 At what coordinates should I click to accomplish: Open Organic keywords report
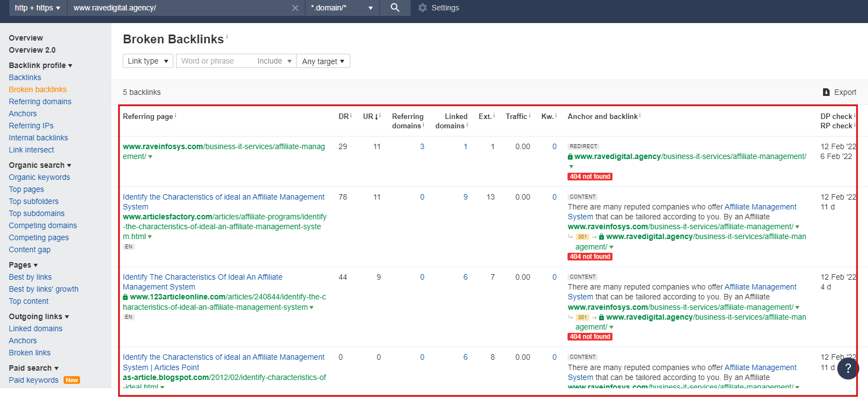pyautogui.click(x=39, y=177)
